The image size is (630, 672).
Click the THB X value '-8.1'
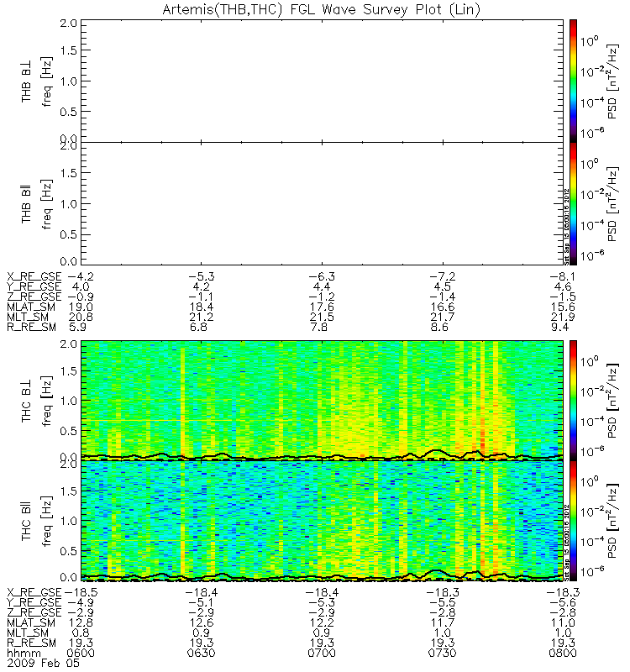point(562,277)
